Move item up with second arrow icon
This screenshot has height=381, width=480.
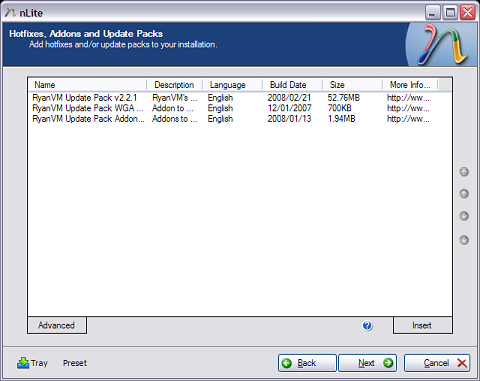(464, 194)
